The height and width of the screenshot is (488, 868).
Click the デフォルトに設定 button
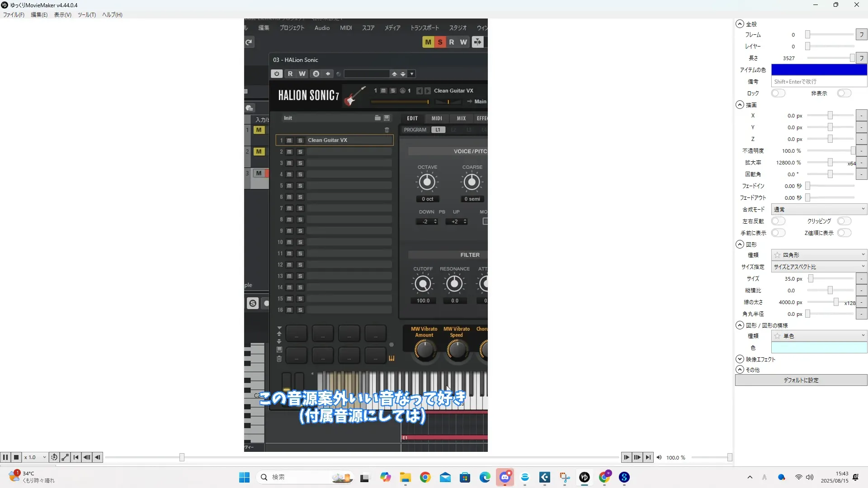point(801,380)
